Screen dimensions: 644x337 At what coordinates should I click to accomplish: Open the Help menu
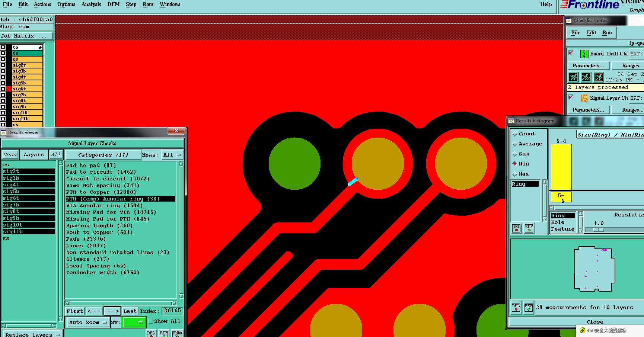546,4
